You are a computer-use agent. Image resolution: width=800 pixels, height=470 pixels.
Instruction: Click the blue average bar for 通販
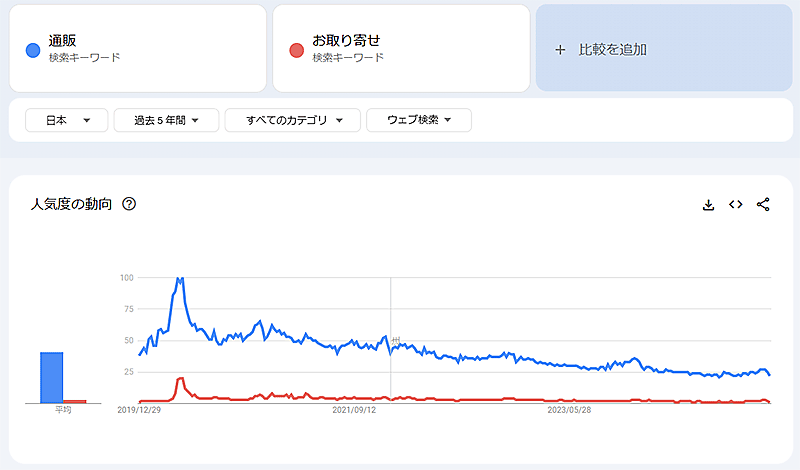point(52,377)
